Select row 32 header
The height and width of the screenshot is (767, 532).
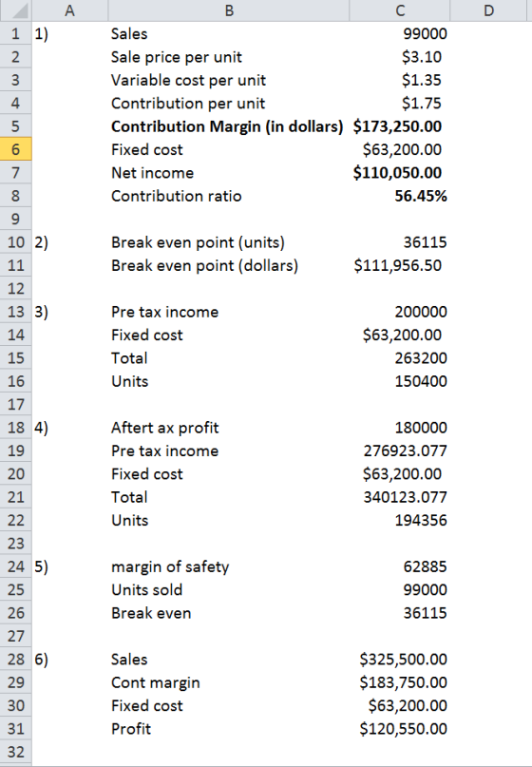pyautogui.click(x=15, y=752)
